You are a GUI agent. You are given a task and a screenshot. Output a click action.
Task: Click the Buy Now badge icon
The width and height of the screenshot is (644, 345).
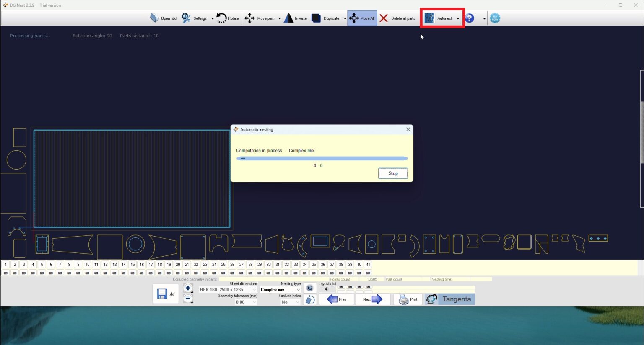point(495,18)
